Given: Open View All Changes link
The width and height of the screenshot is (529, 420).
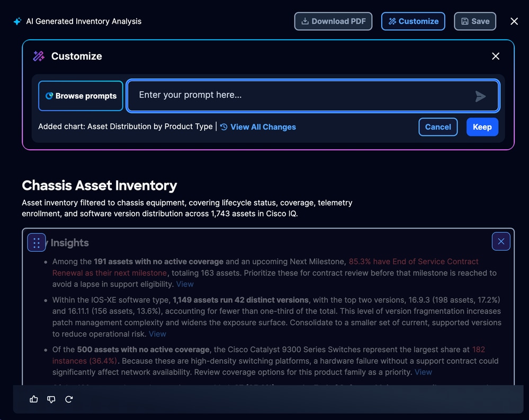Looking at the screenshot, I should pos(258,127).
